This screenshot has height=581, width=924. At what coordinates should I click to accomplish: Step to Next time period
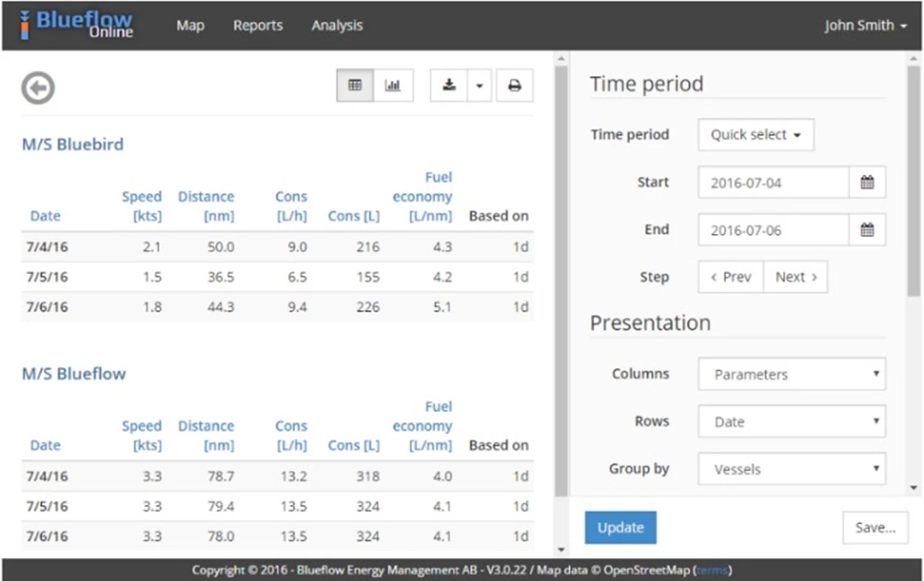click(795, 277)
